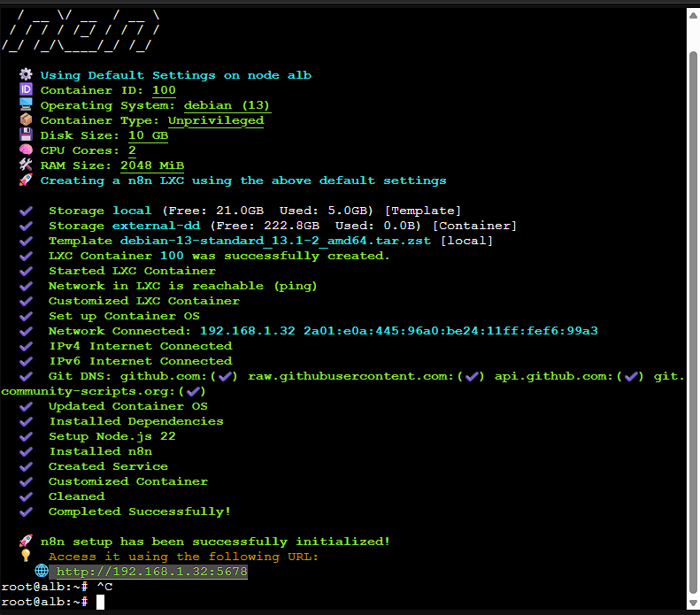Click the floppy disk icon beside Disk Size
Image resolution: width=700 pixels, height=615 pixels.
pyautogui.click(x=26, y=135)
